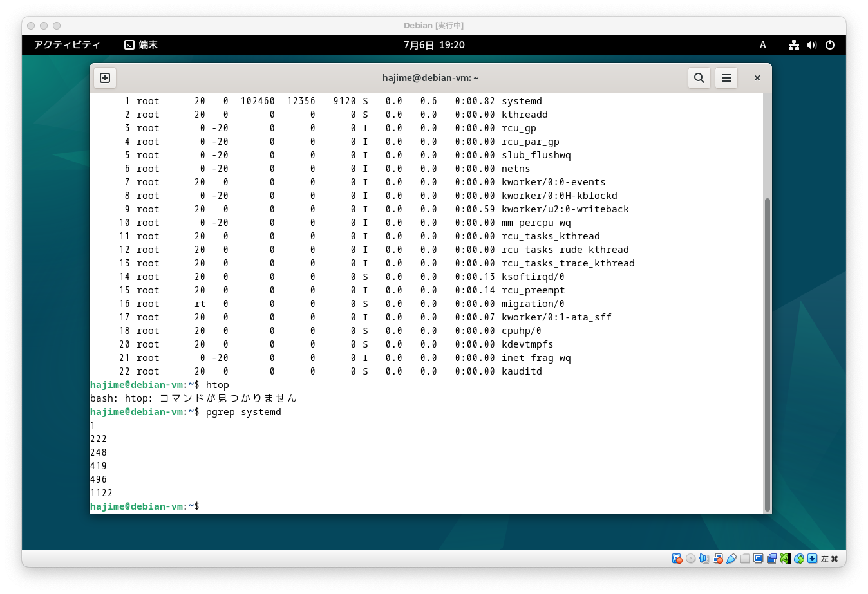This screenshot has width=868, height=594.
Task: Click VirtualBox recording indicator icon
Action: coord(772,559)
